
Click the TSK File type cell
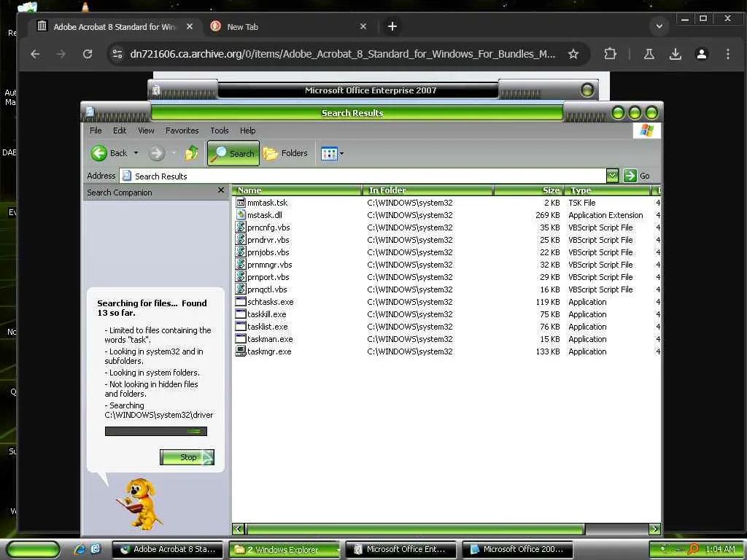tap(581, 203)
